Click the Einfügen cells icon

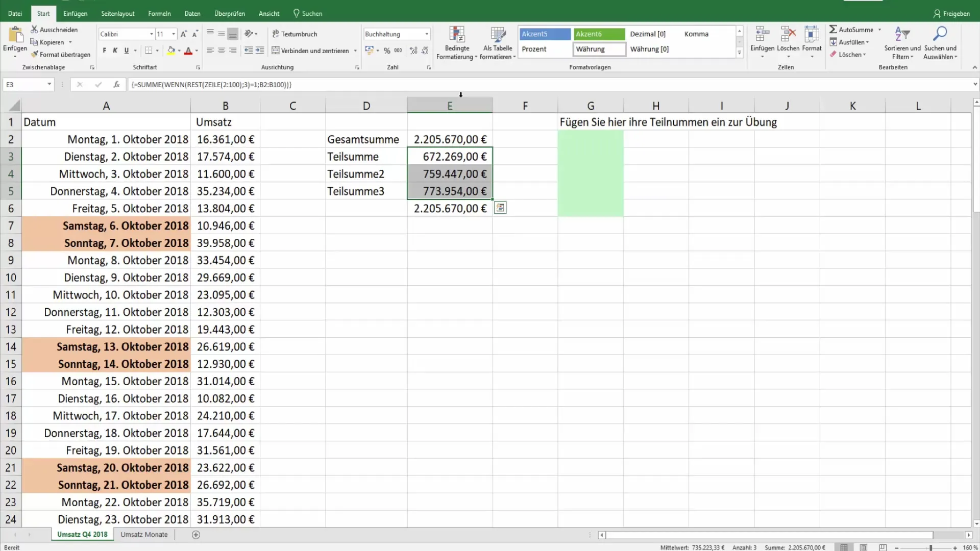(x=763, y=35)
